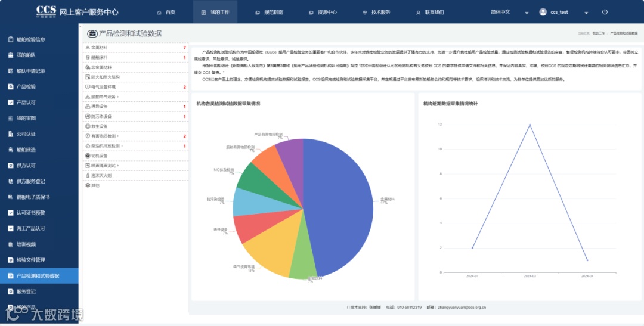Click the 供方认可 sidebar icon
644x326 pixels.
11,166
